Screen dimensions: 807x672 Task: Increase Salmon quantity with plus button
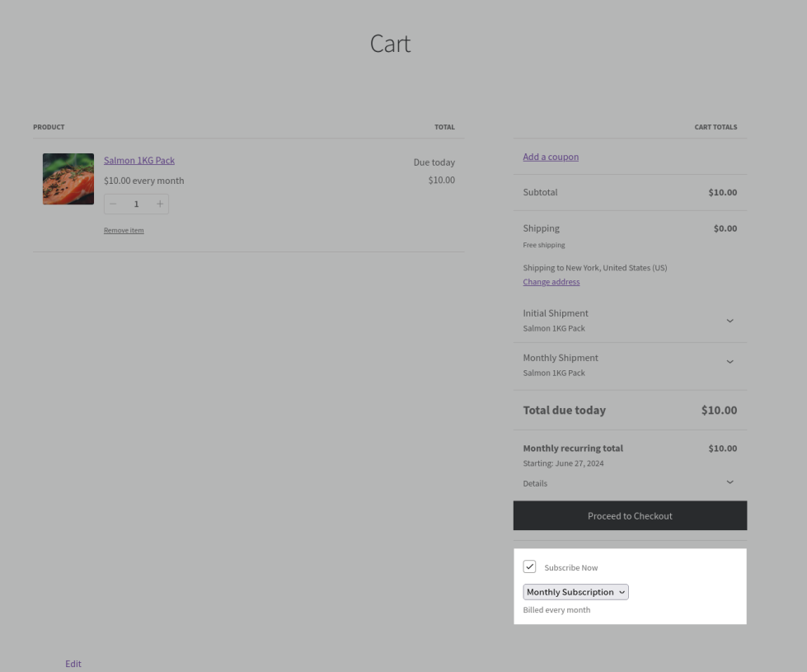pyautogui.click(x=160, y=204)
